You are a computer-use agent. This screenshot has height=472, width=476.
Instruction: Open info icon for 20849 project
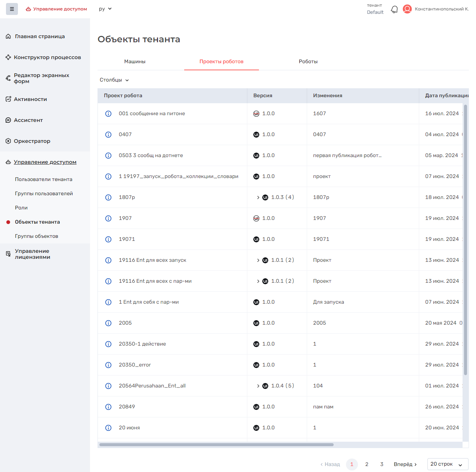(x=108, y=407)
